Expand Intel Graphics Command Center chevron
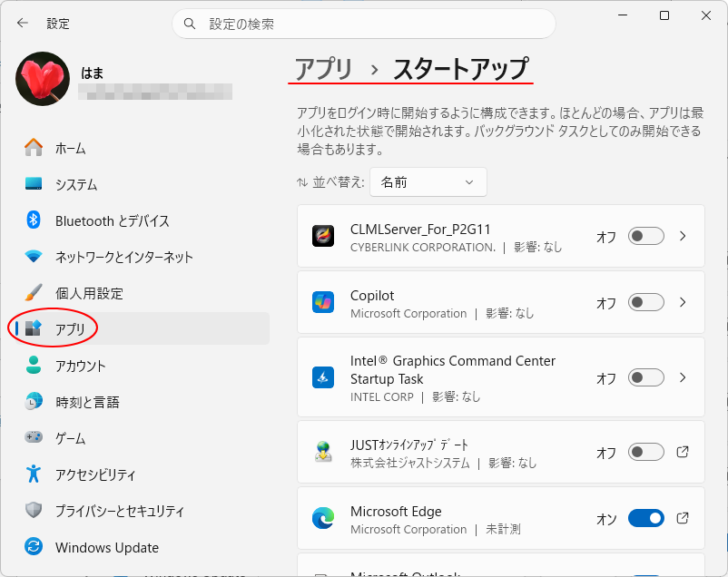728x577 pixels. [682, 377]
